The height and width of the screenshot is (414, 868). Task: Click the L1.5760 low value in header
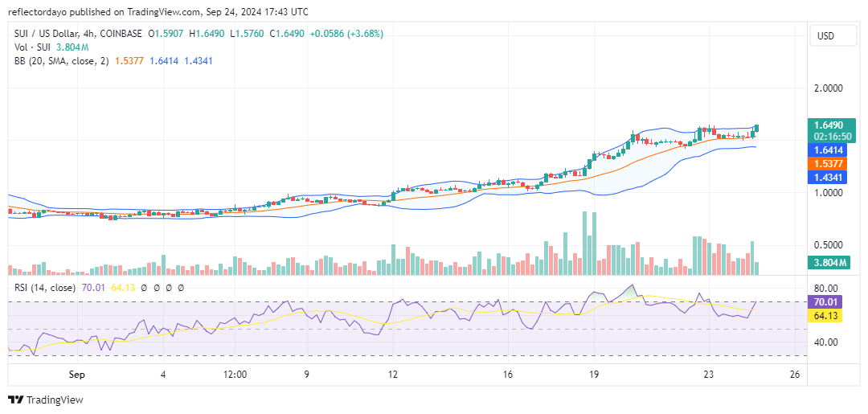click(x=248, y=34)
